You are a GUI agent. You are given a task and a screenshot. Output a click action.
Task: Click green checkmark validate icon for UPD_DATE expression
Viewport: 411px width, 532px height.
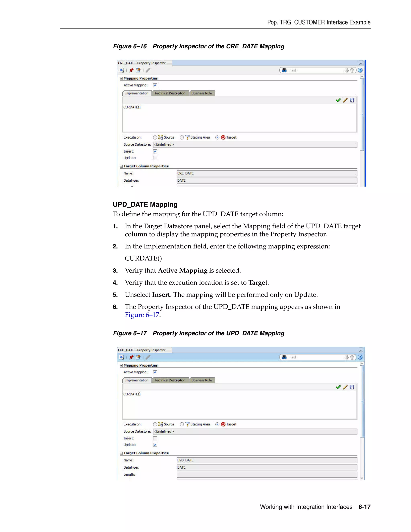click(x=338, y=387)
